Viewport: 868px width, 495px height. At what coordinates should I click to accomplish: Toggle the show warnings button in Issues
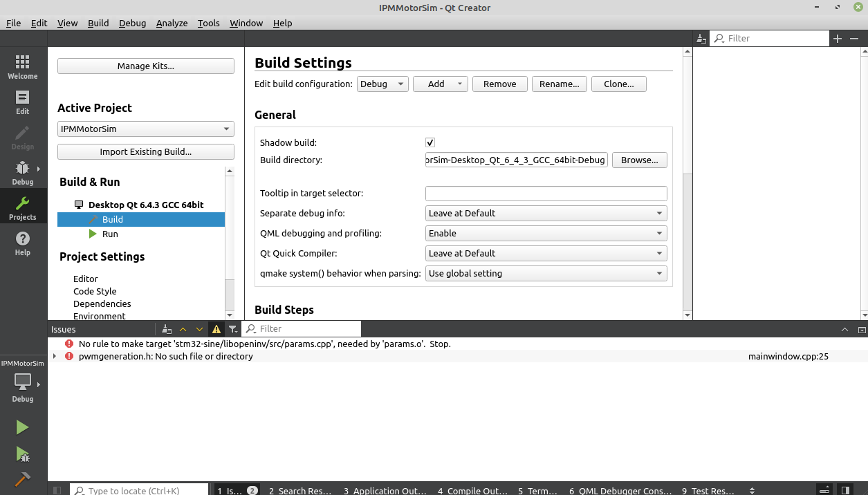pyautogui.click(x=216, y=329)
